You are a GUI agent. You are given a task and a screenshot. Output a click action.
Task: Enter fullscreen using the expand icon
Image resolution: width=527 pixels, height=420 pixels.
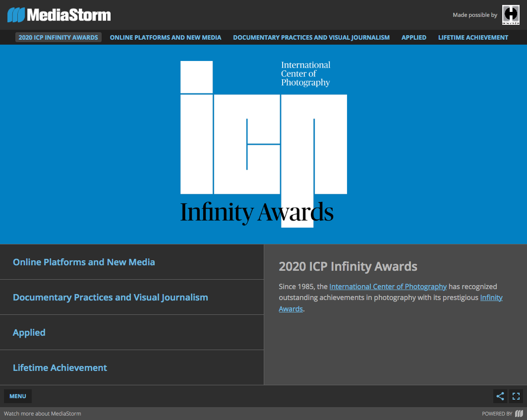click(x=516, y=396)
